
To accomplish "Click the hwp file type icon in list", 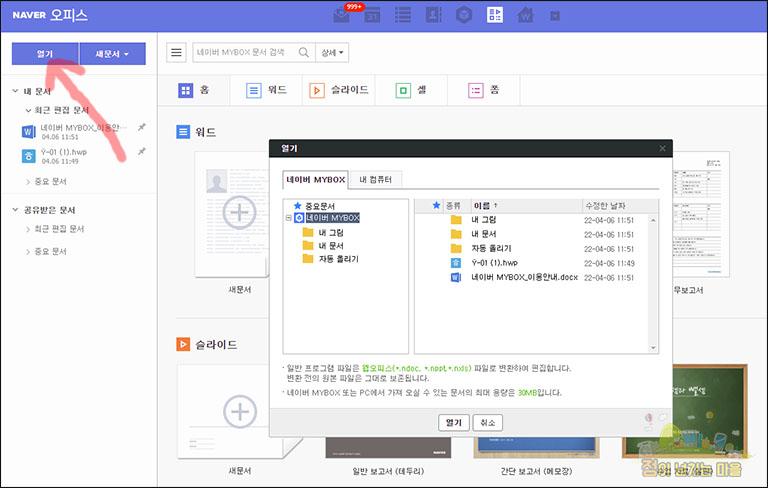I will point(456,263).
